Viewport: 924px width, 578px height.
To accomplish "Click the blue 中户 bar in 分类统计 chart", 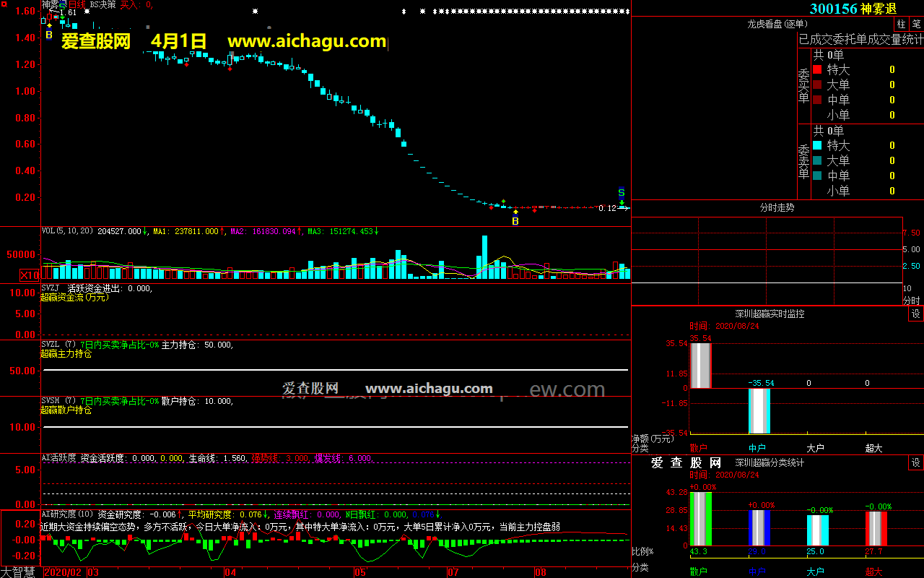I will (x=759, y=527).
